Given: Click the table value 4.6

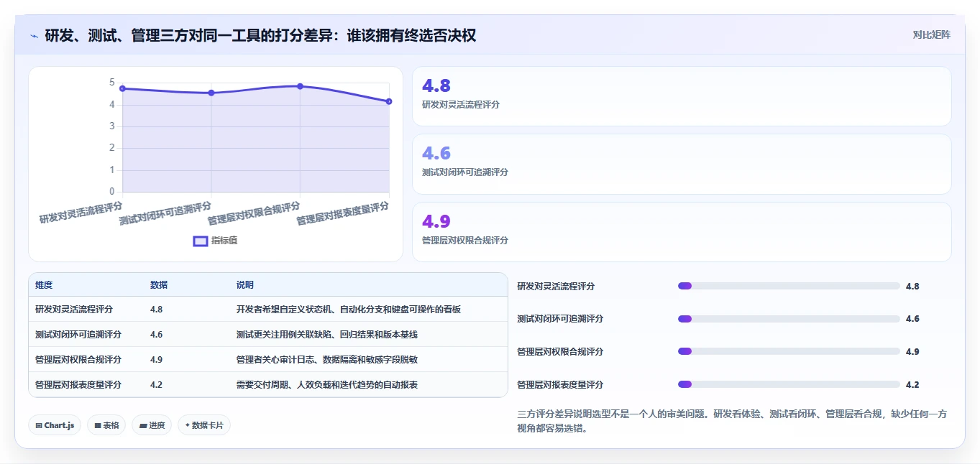Looking at the screenshot, I should tap(156, 335).
